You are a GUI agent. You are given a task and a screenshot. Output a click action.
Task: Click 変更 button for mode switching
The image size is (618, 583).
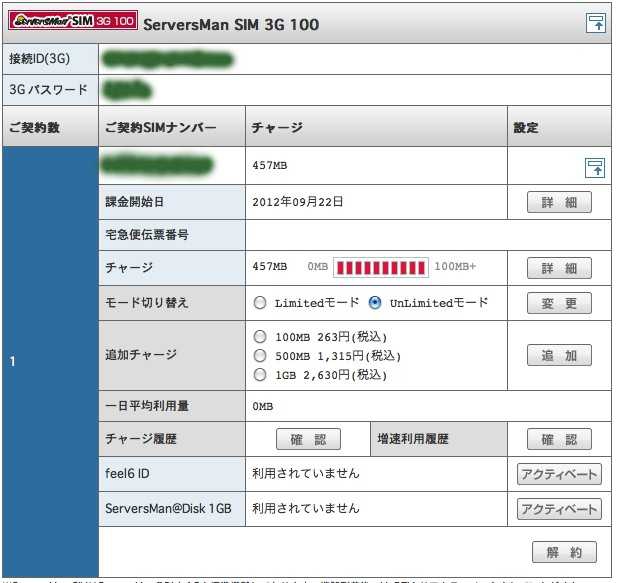pos(559,303)
